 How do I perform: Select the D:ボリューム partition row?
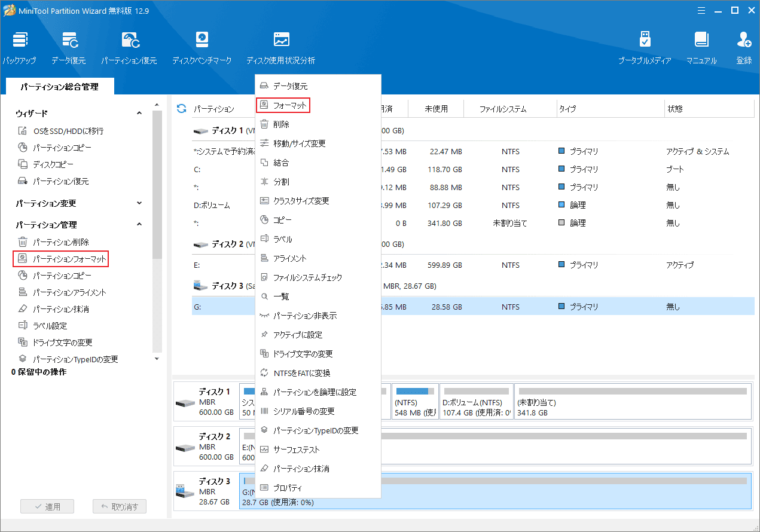click(472, 205)
